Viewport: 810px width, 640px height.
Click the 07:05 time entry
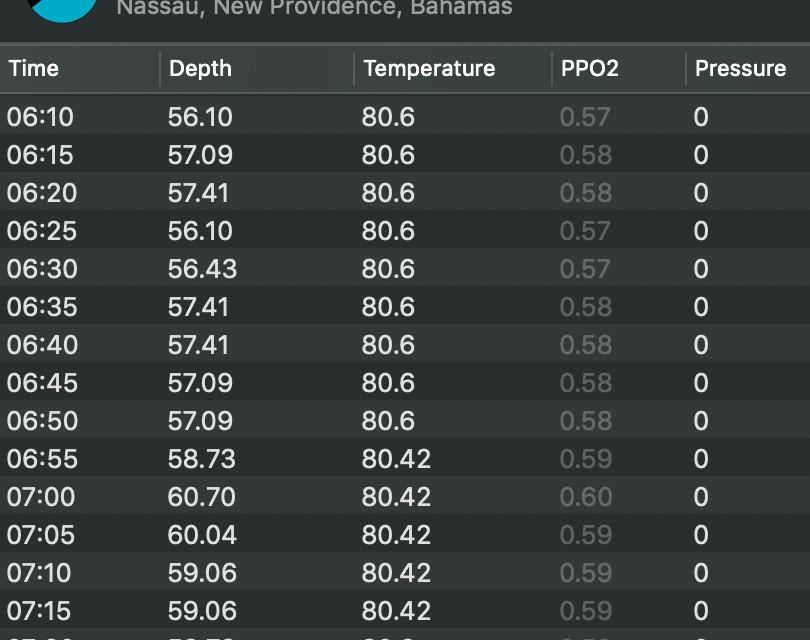click(40, 535)
